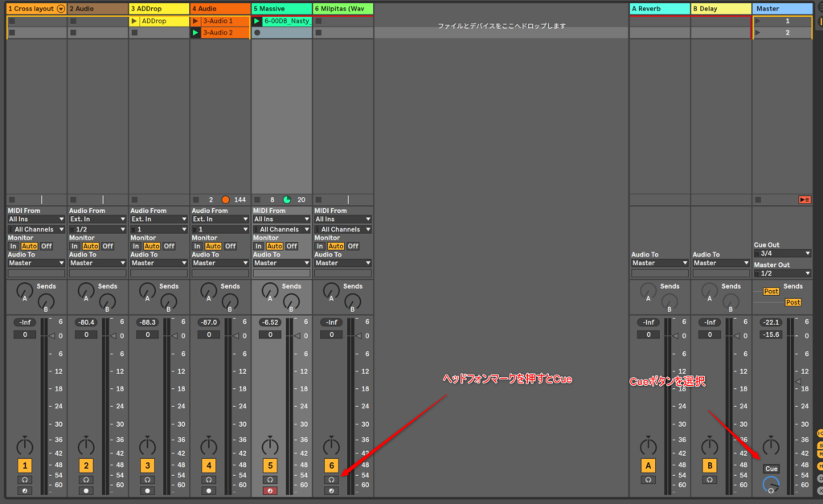Click the headphone cue icon on track 1
This screenshot has width=823, height=504.
(x=25, y=480)
